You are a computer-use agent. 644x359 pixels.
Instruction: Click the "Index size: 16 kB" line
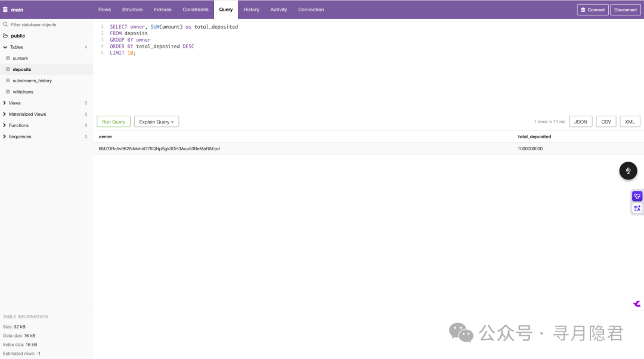click(20, 345)
